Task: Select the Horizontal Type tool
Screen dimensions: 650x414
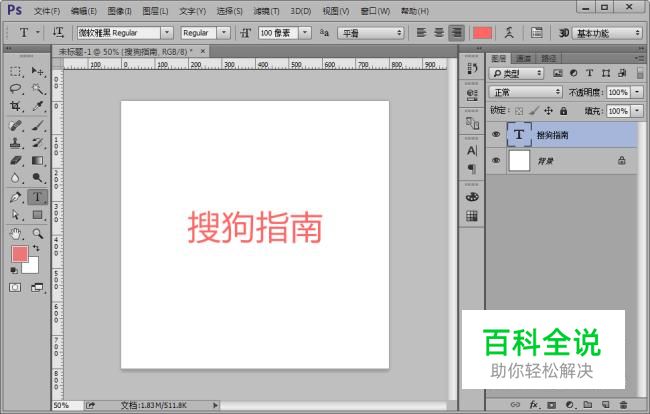Action: coord(37,197)
